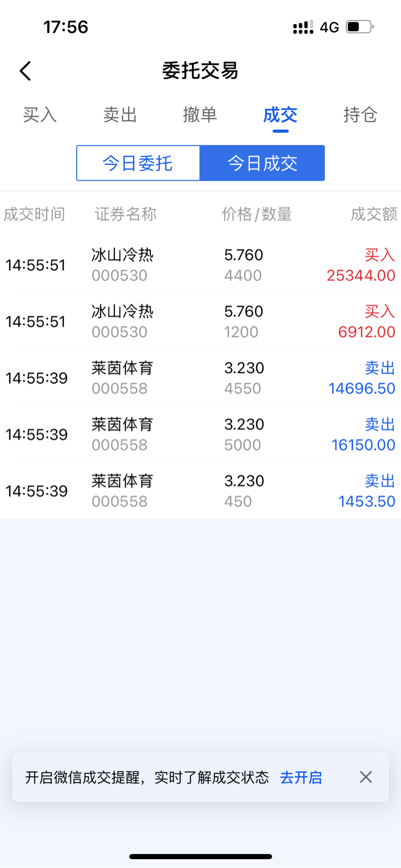Open the 买入 tab

40,114
